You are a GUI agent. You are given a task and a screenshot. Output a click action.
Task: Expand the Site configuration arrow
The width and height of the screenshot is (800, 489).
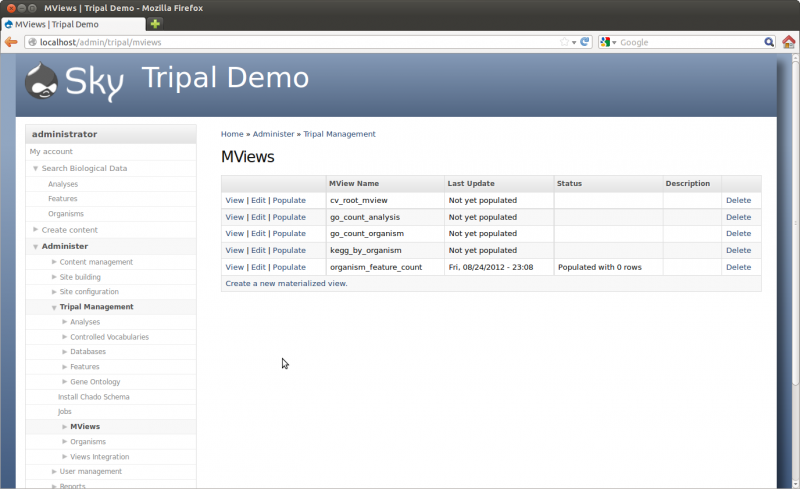tap(54, 291)
